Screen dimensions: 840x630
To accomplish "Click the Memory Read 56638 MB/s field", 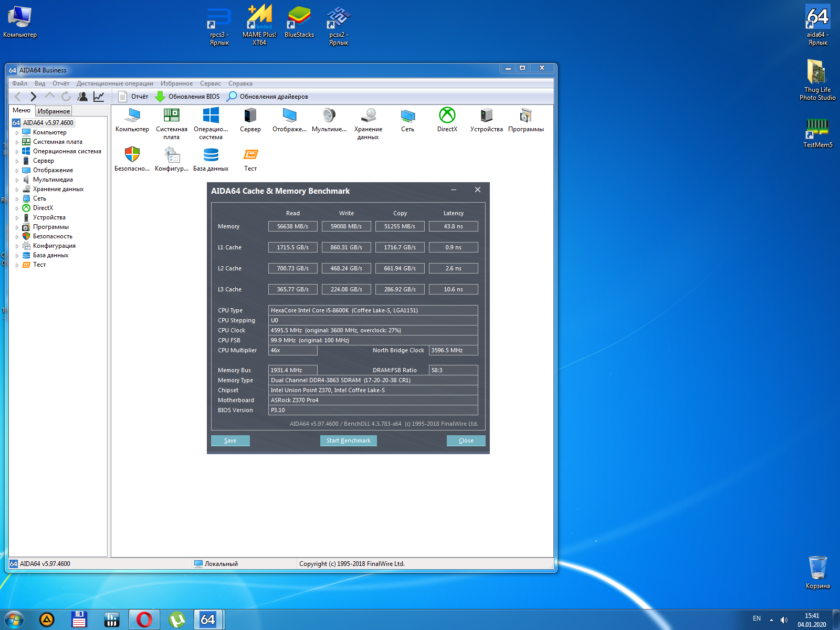I will coord(293,226).
